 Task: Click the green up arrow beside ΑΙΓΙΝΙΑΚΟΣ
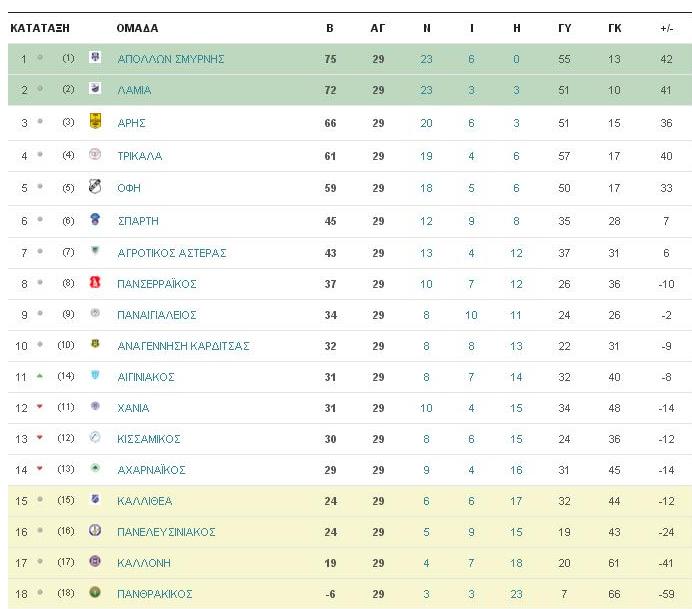click(x=40, y=376)
